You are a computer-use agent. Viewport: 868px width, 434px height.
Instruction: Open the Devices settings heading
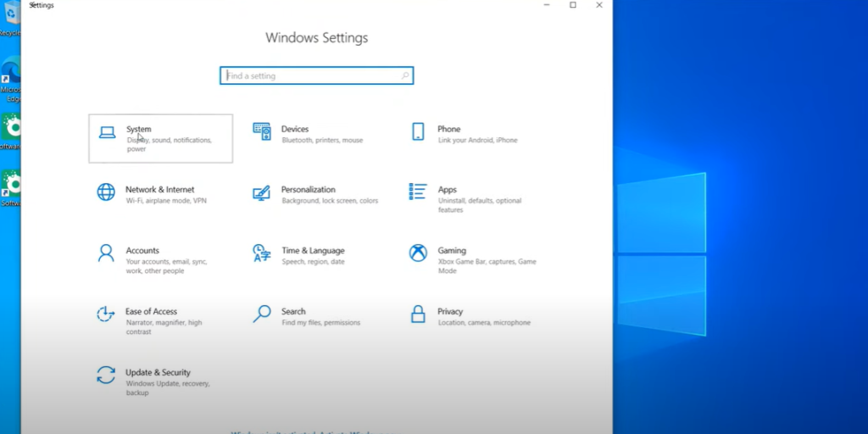[x=294, y=129]
